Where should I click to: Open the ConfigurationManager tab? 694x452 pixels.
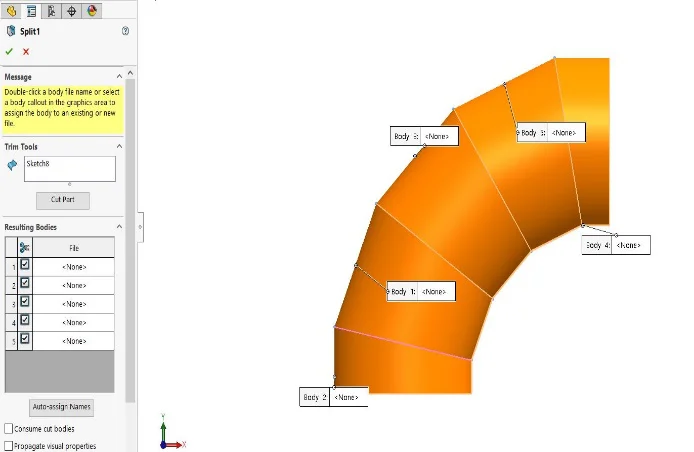pos(51,11)
